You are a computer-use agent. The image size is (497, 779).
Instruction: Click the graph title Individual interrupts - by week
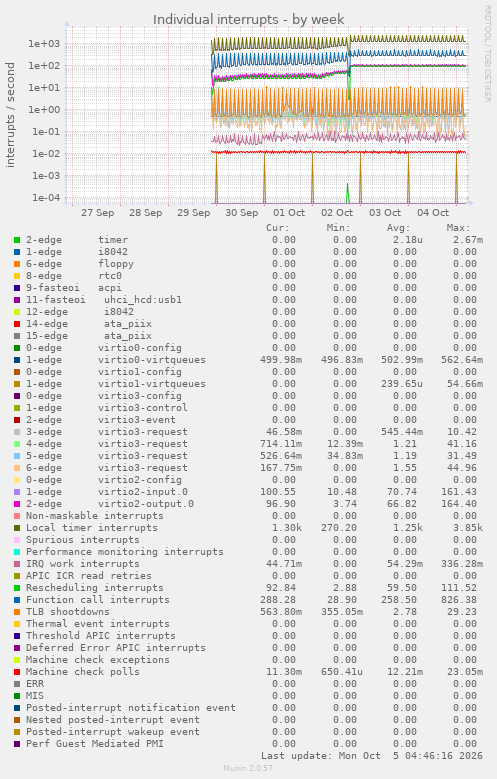click(248, 19)
